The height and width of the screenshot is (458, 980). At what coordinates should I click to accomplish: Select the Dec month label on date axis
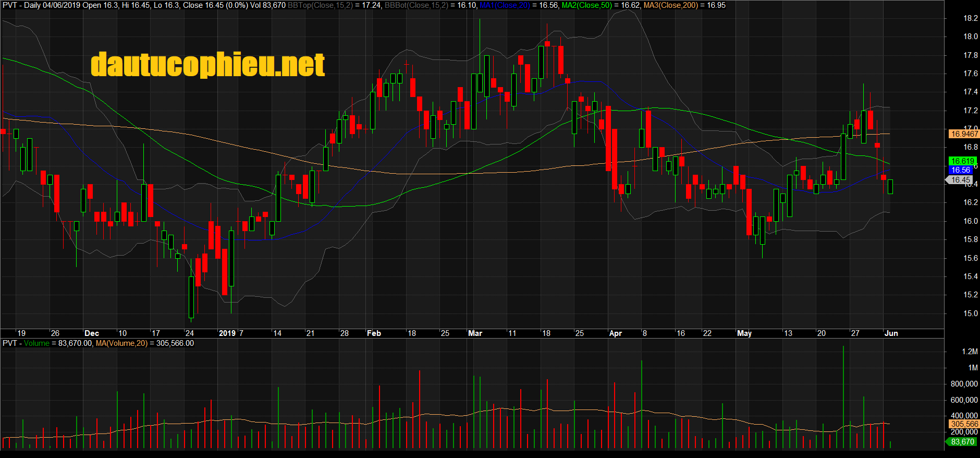pyautogui.click(x=92, y=333)
